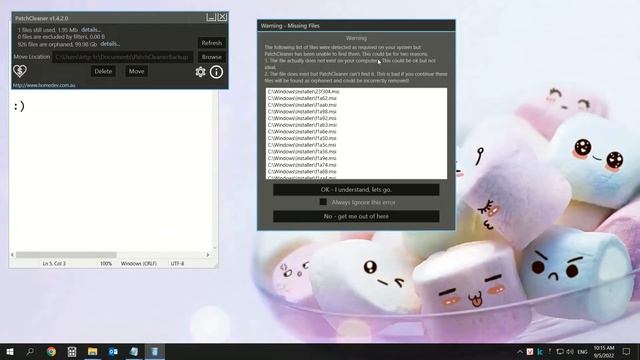Click the Refresh button
The width and height of the screenshot is (640, 360).
pos(211,43)
